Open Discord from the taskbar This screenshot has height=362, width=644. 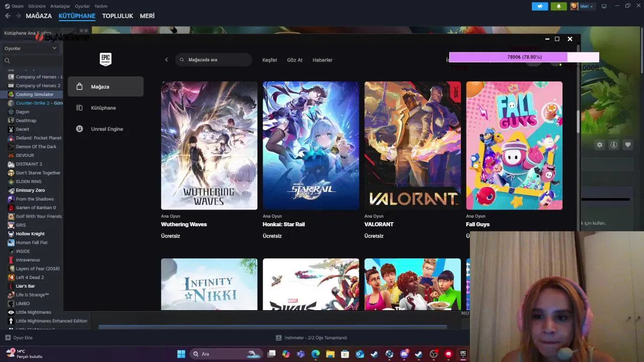[404, 354]
